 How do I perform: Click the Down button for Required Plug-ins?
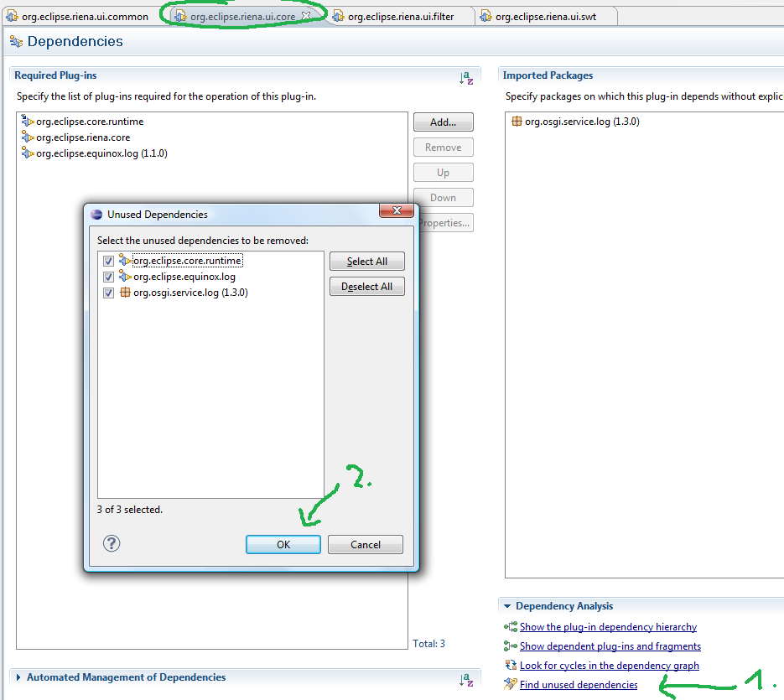click(444, 198)
